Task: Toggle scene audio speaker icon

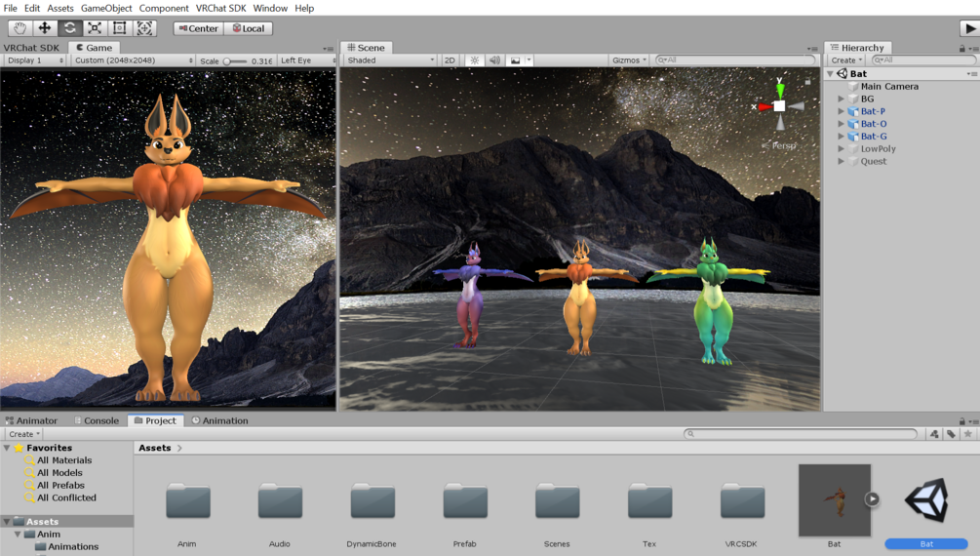Action: (x=494, y=60)
